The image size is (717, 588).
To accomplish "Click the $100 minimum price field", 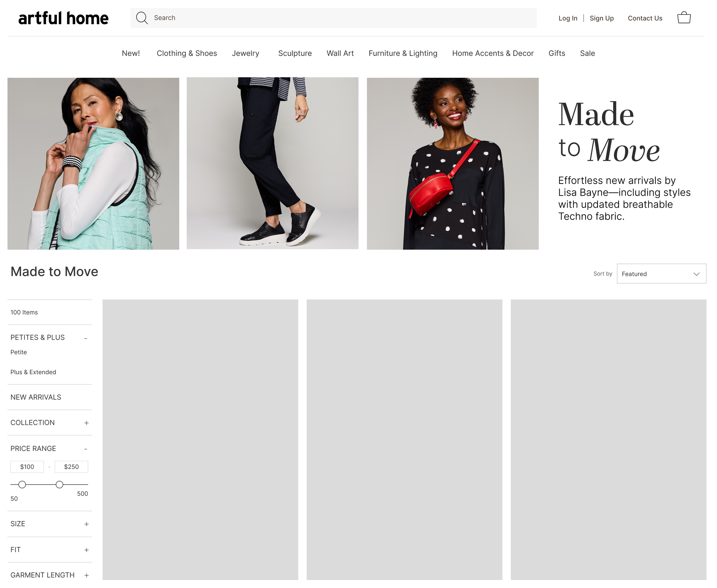I will point(27,467).
